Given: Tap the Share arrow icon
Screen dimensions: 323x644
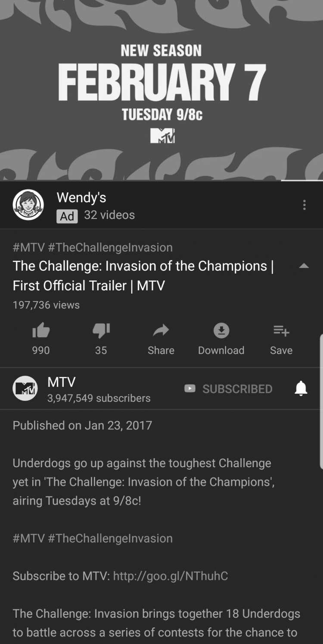Looking at the screenshot, I should tap(161, 330).
